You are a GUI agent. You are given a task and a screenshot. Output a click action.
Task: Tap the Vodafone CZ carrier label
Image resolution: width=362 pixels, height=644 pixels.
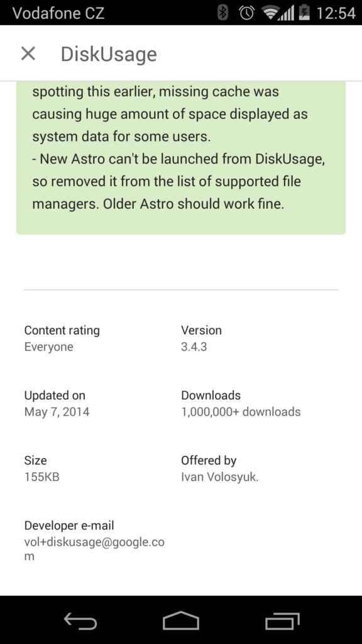coord(58,13)
